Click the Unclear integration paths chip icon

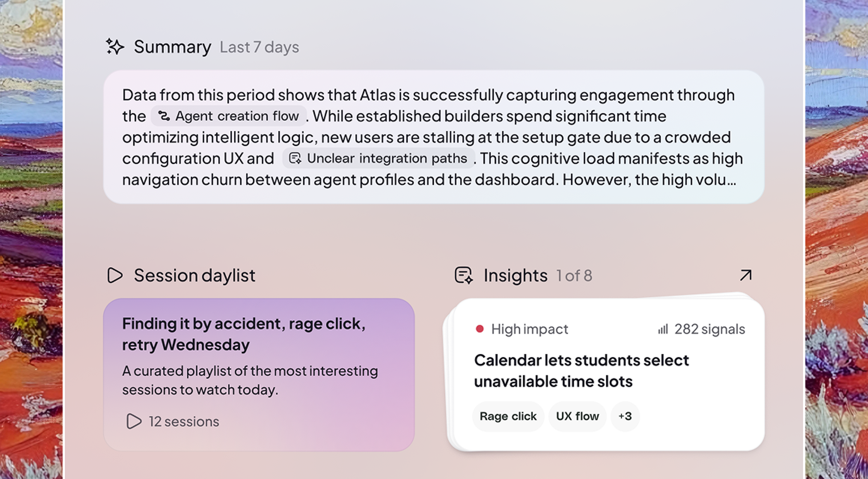click(295, 158)
